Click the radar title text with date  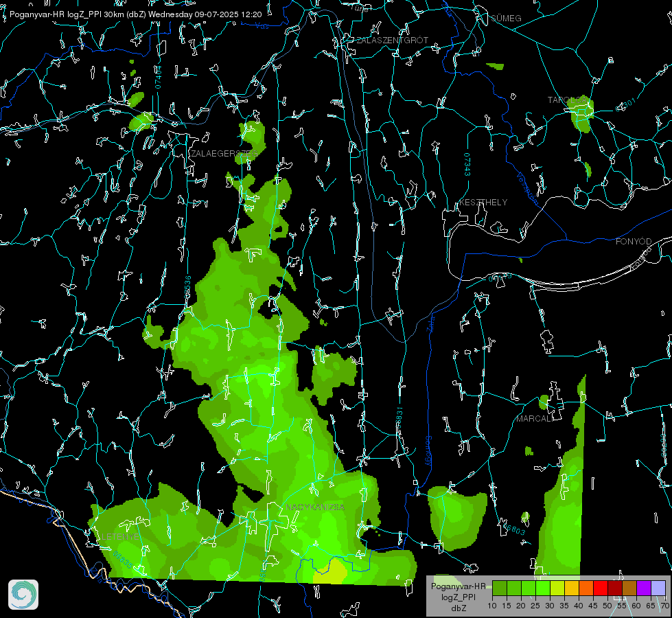(x=135, y=14)
